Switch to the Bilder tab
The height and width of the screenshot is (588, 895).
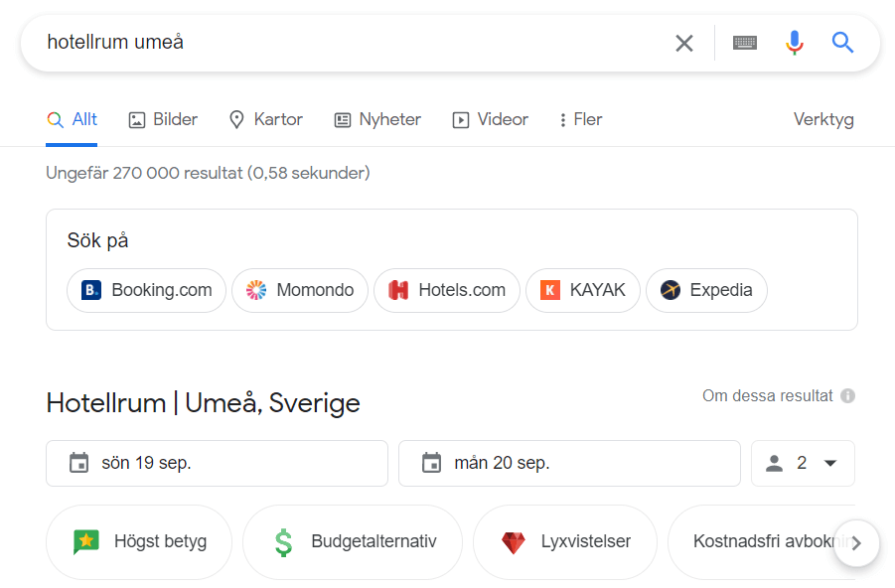click(x=163, y=120)
